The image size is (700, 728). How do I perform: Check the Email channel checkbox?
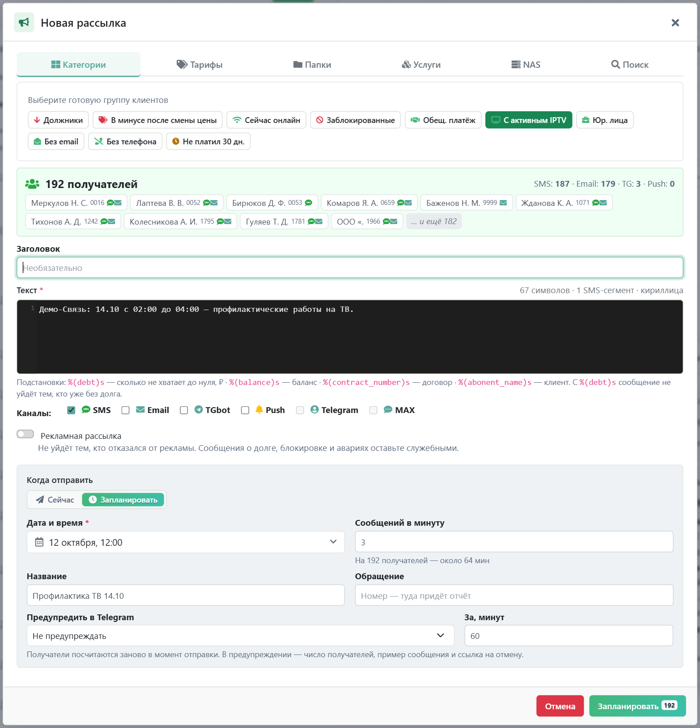pyautogui.click(x=126, y=410)
